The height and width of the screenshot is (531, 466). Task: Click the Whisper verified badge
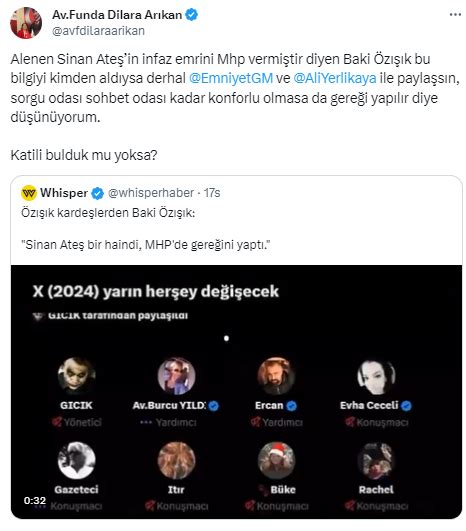tap(98, 193)
